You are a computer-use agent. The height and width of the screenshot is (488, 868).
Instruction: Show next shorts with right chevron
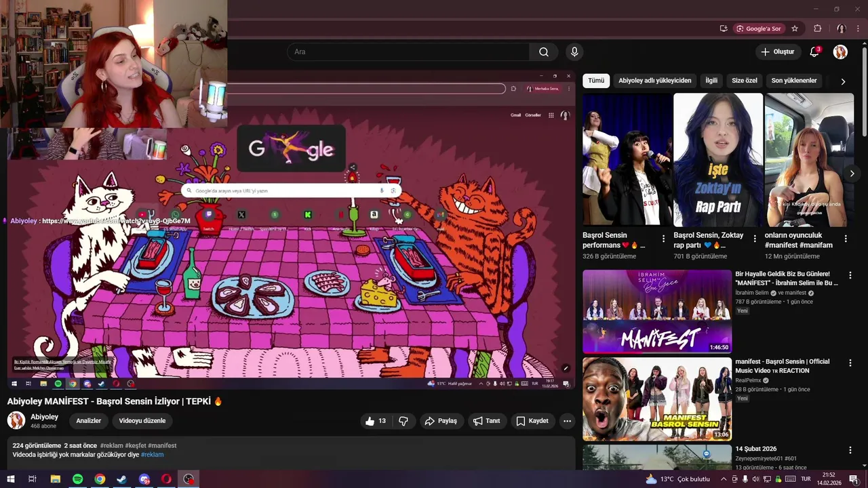point(852,174)
